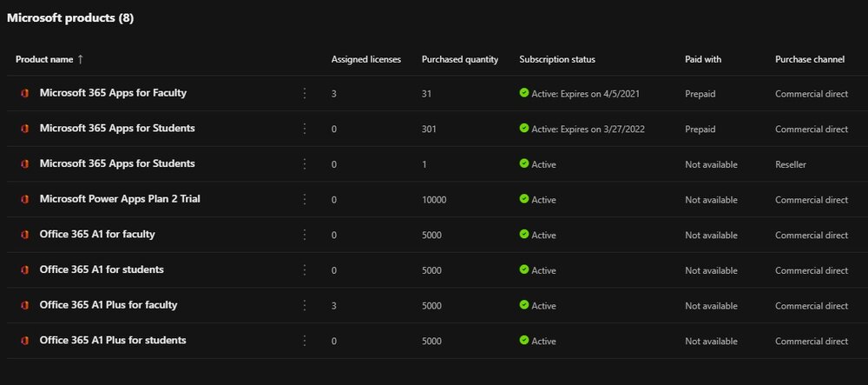This screenshot has width=868, height=385.
Task: Click Office icon beside Office 365 A1 Plus for students
Action: [24, 341]
